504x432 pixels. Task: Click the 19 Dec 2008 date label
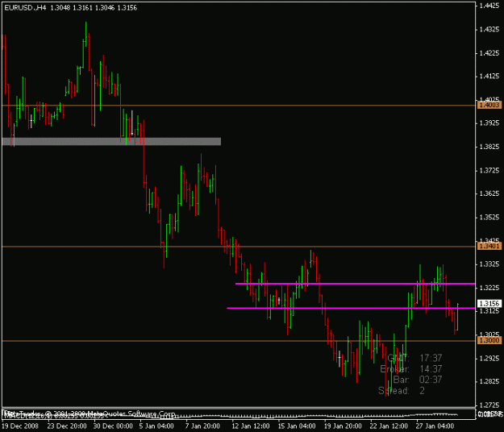click(21, 426)
